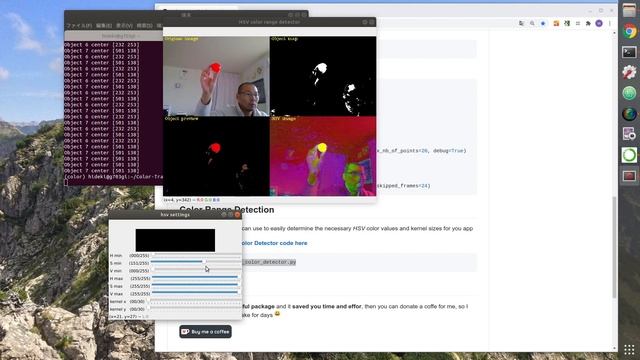This screenshot has height=360, width=640.
Task: Click the green extension icon in Chrome's toolbar
Action: (567, 24)
